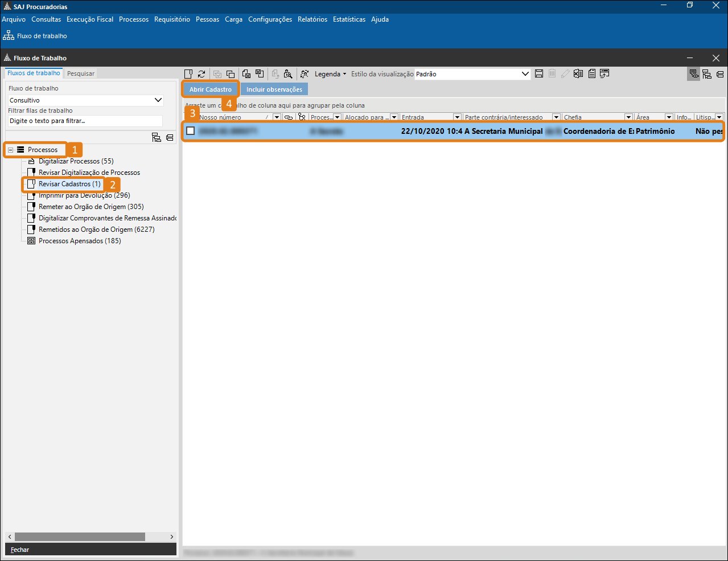
Task: Click the horizontal scrollbar in the left panel
Action: point(80,537)
